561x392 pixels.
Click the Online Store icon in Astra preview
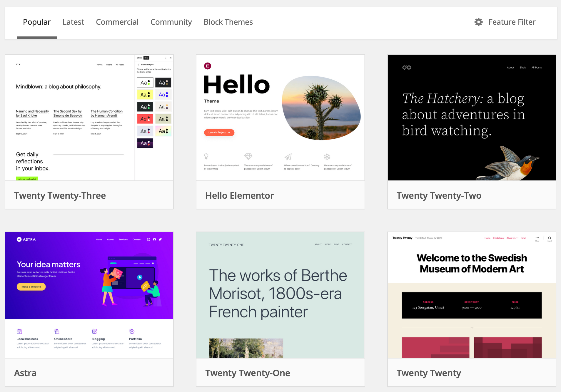pos(58,331)
